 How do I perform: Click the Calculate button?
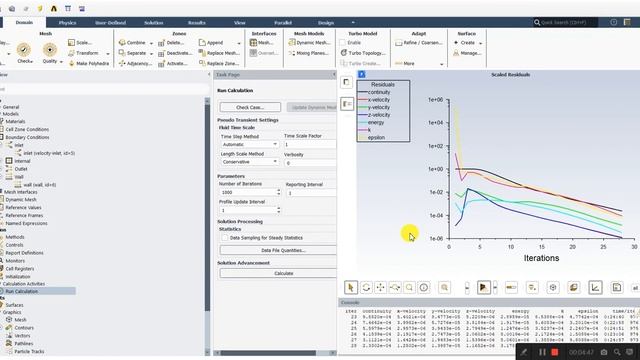pyautogui.click(x=278, y=273)
